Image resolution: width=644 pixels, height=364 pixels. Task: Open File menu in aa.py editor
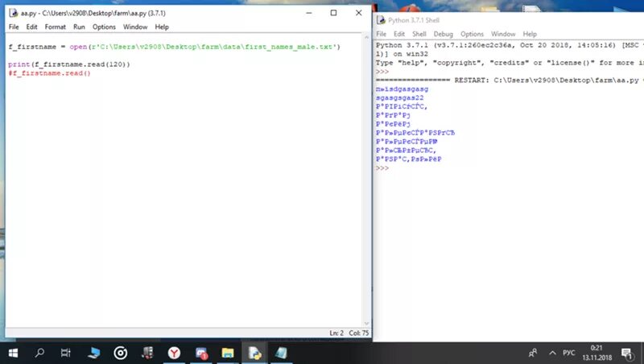pyautogui.click(x=14, y=27)
